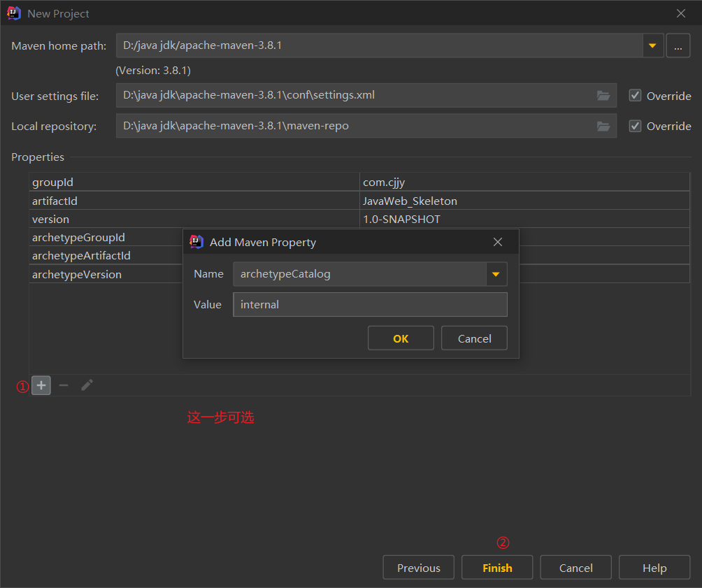702x588 pixels.
Task: Toggle Override for User settings file
Action: [x=635, y=95]
